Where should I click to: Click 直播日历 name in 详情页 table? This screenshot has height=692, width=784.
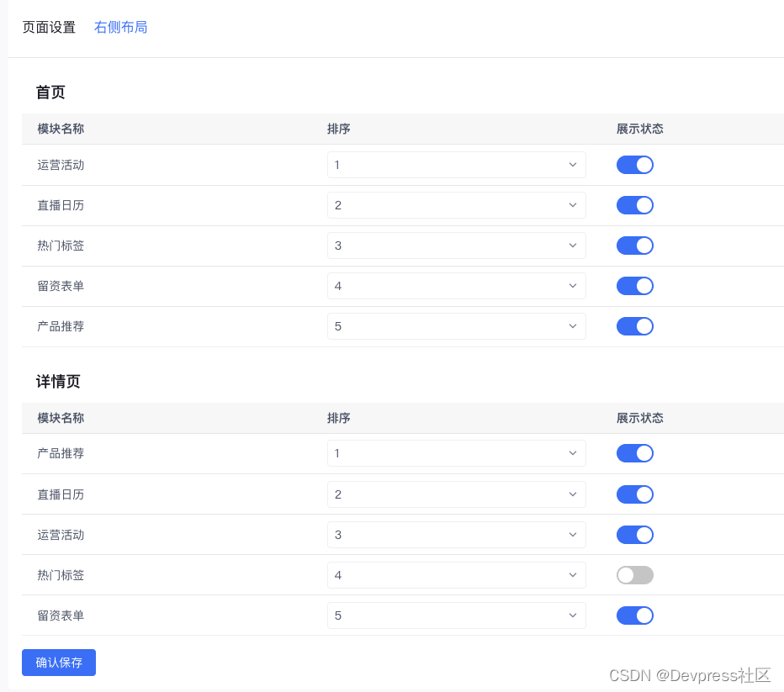(61, 494)
